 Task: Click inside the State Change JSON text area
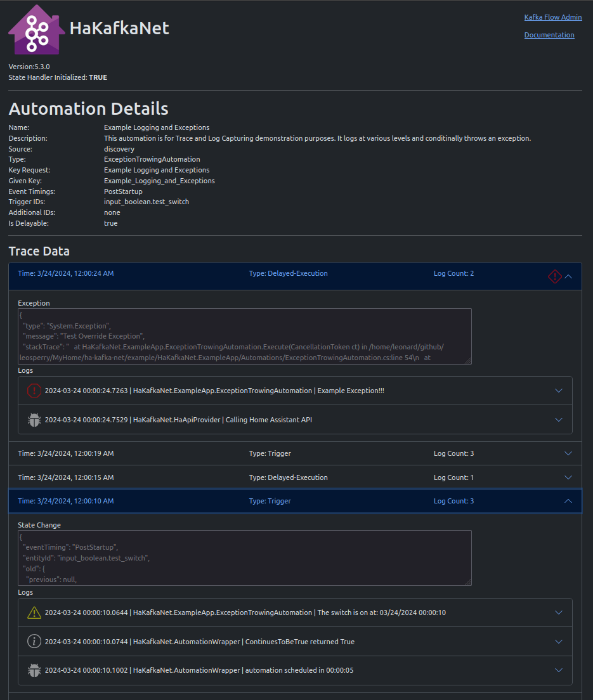click(245, 558)
